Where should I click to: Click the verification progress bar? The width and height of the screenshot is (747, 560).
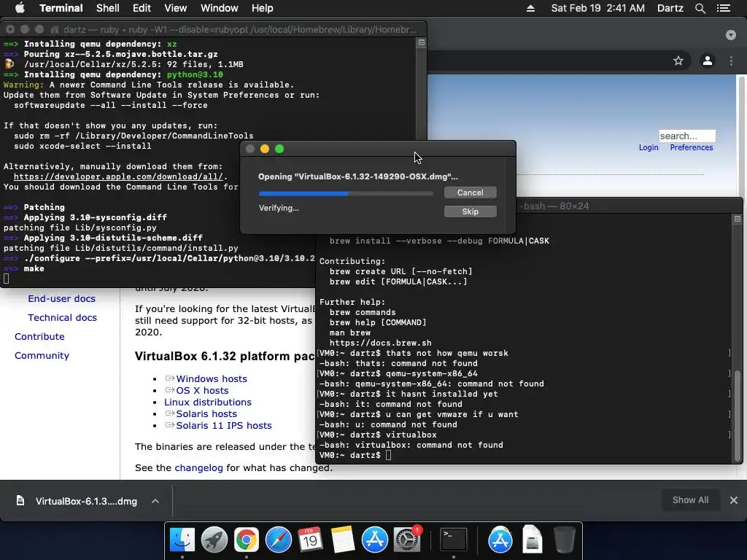pos(346,193)
